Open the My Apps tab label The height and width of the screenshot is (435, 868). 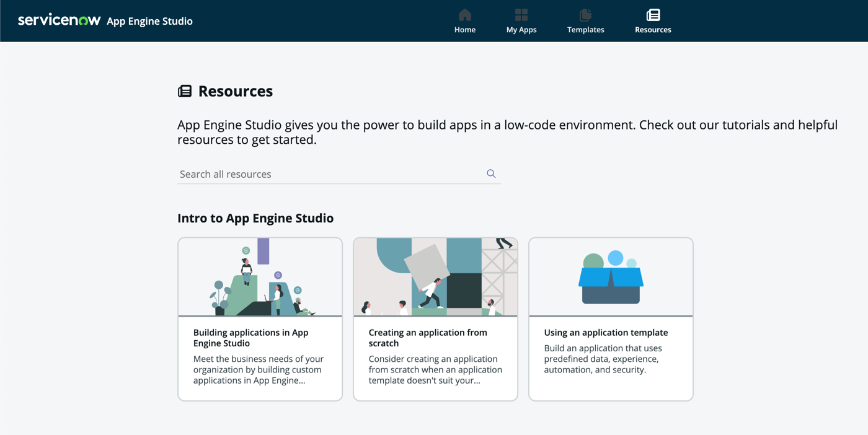pyautogui.click(x=521, y=30)
